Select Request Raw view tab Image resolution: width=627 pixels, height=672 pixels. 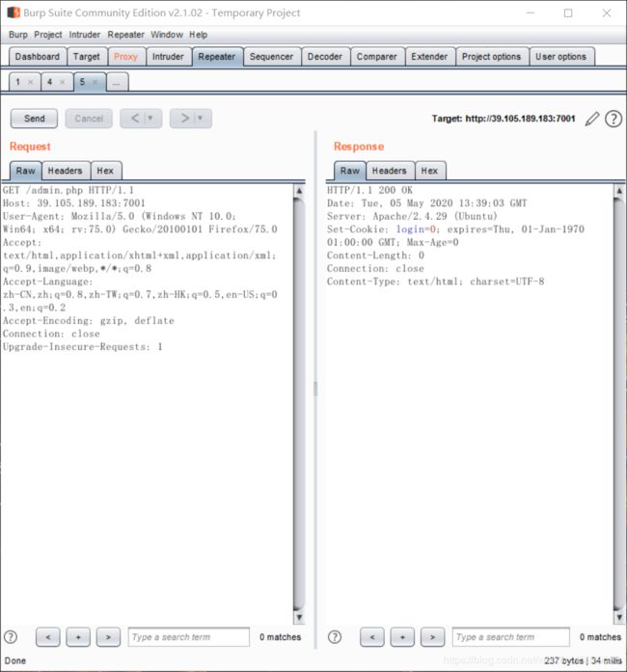pos(26,171)
